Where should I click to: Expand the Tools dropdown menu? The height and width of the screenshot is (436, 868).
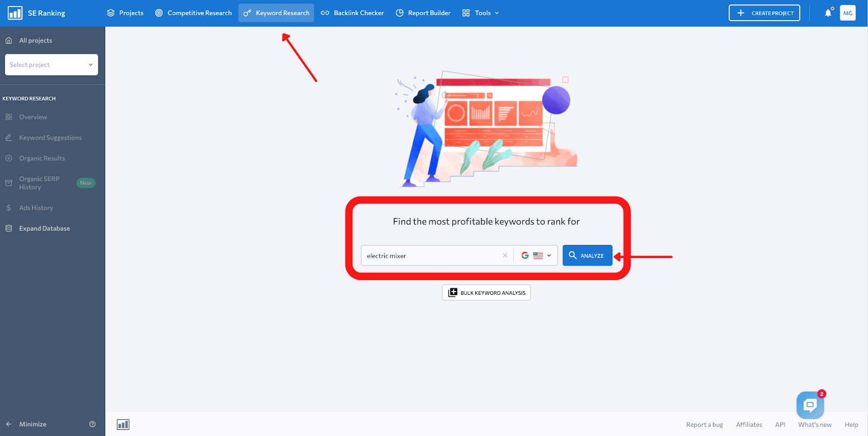click(481, 13)
